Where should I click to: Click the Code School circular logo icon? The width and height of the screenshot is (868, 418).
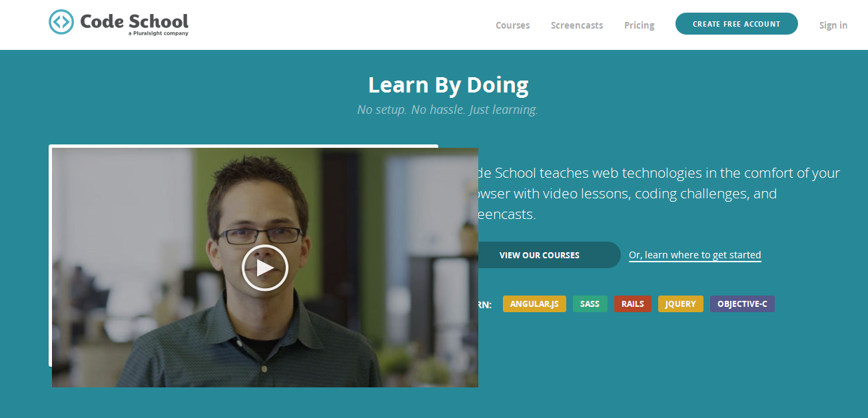coord(61,22)
